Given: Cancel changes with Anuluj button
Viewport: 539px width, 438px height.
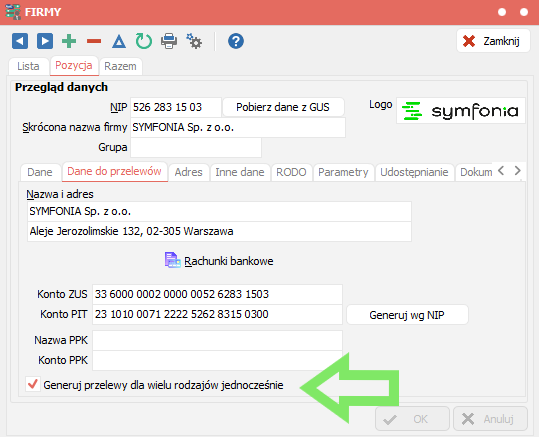Looking at the screenshot, I should [x=490, y=419].
